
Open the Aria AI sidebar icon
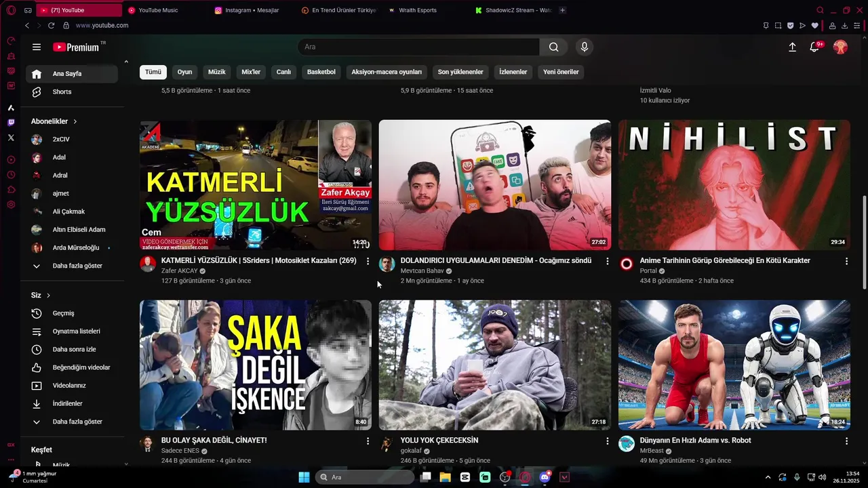[x=11, y=108]
